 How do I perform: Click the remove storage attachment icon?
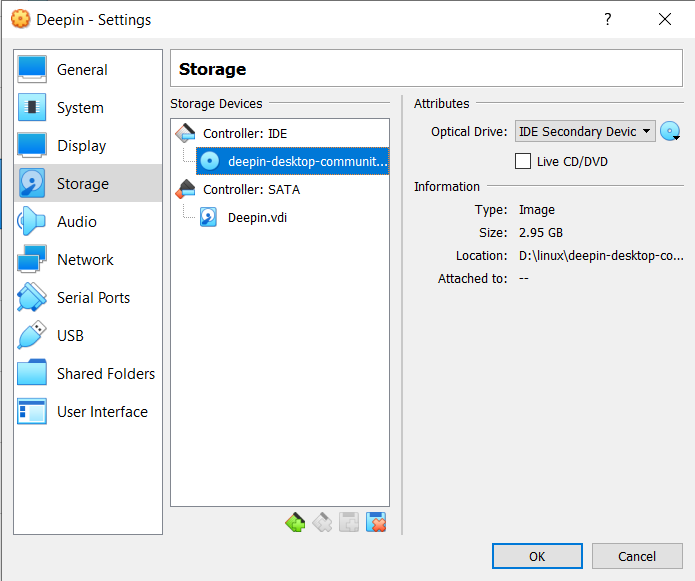376,522
